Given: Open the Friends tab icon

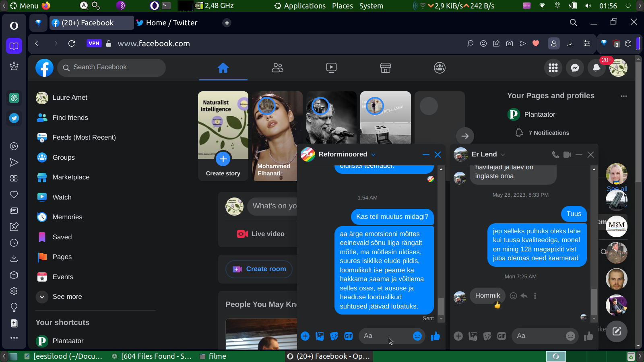Looking at the screenshot, I should click(x=277, y=68).
